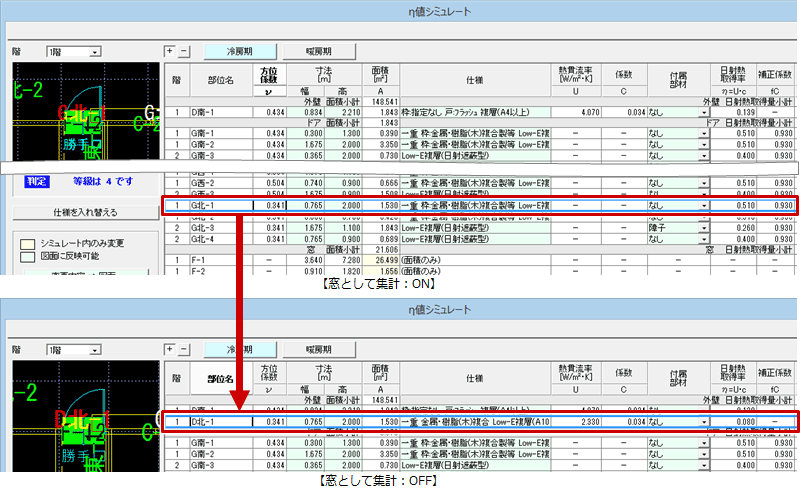The height and width of the screenshot is (496, 802).
Task: Select the G北-4 name cell
Action: pos(221,239)
